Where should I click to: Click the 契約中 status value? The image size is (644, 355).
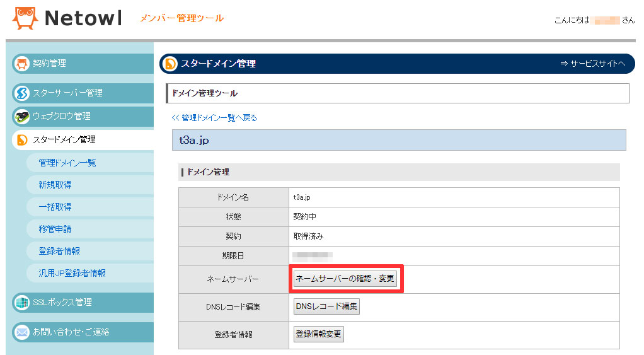click(x=304, y=216)
